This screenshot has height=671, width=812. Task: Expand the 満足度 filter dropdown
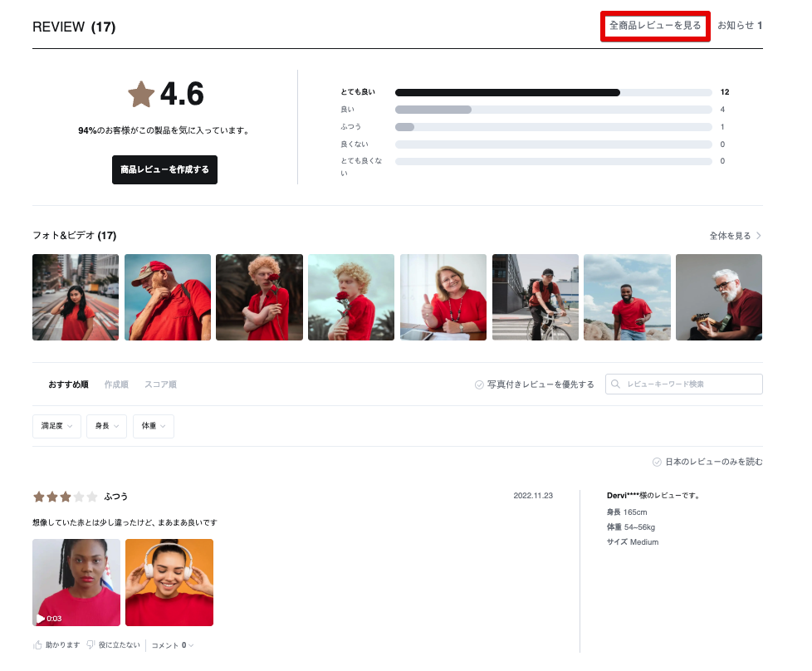56,426
